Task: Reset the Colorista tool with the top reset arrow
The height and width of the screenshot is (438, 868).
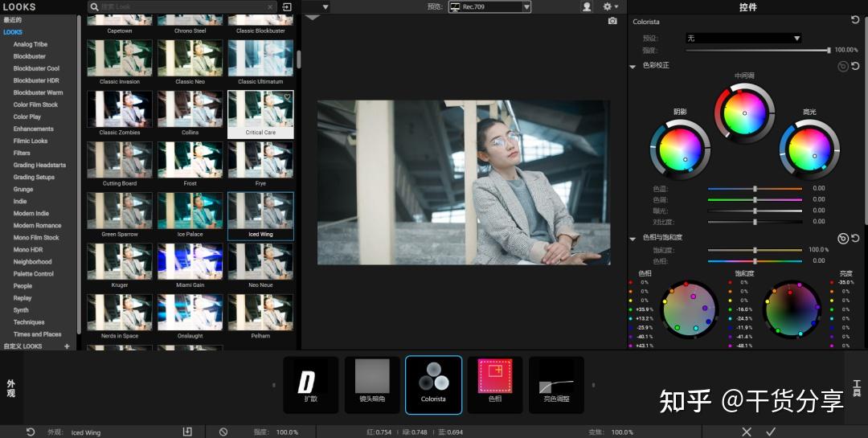Action: [855, 20]
